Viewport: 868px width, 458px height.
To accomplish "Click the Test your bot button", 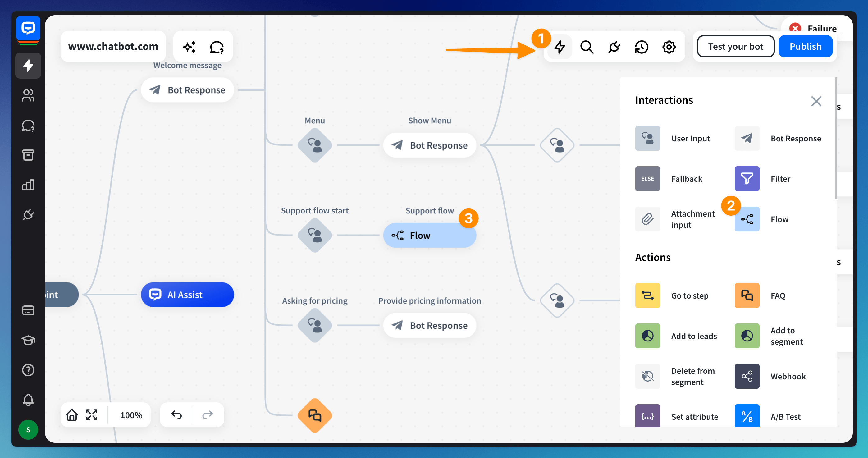I will tap(735, 47).
